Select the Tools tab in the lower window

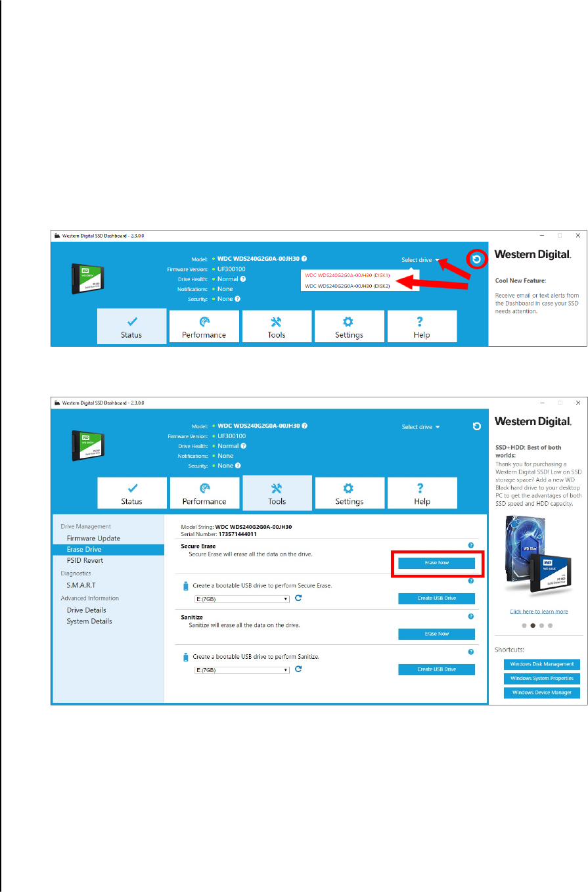(277, 493)
